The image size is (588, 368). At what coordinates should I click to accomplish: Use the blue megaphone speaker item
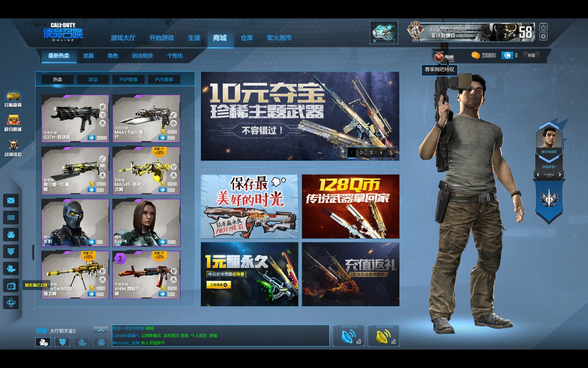pyautogui.click(x=349, y=336)
